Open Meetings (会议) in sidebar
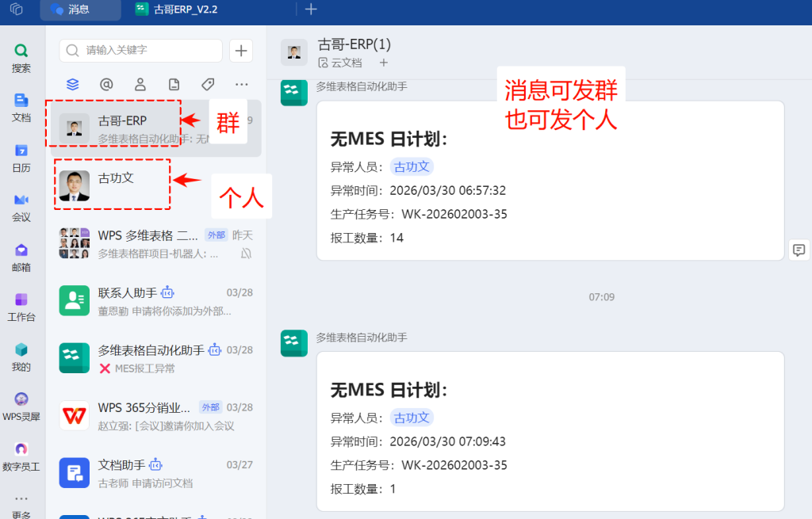This screenshot has height=519, width=812. coord(21,208)
